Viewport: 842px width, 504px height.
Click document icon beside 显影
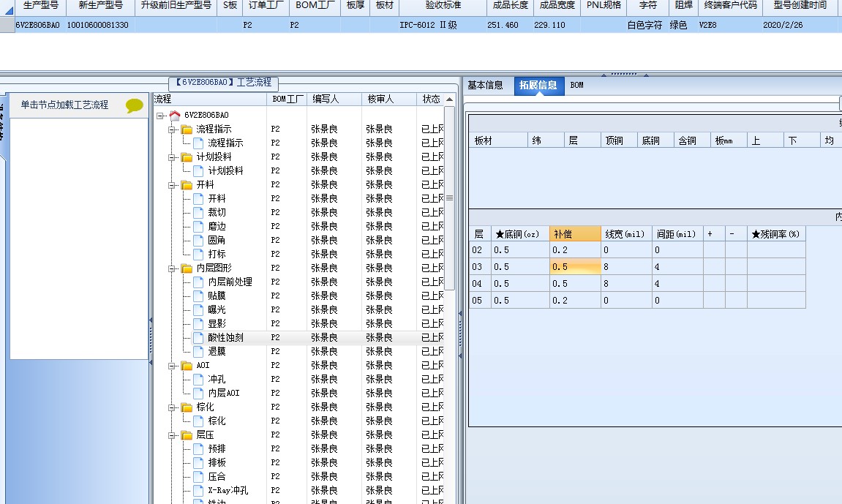tap(198, 323)
